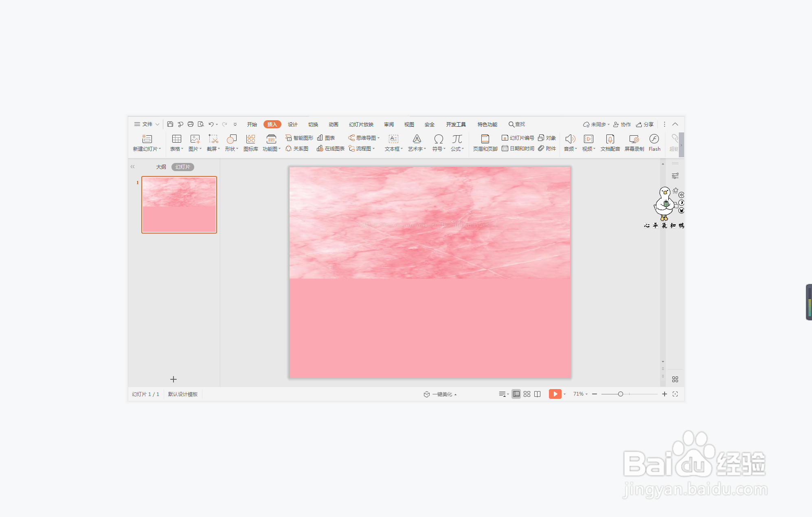The width and height of the screenshot is (812, 517).
Task: Open the 幻灯片放映 (Slide Show) tab
Action: pyautogui.click(x=361, y=124)
